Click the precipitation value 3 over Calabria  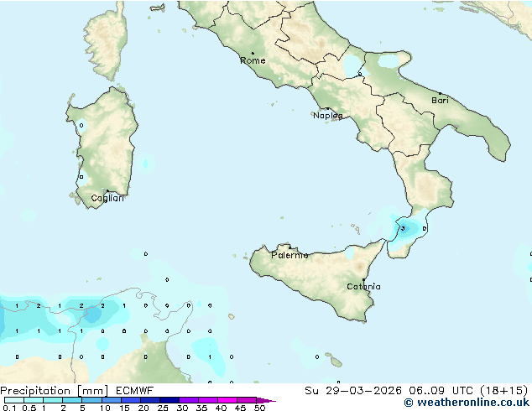coord(403,228)
